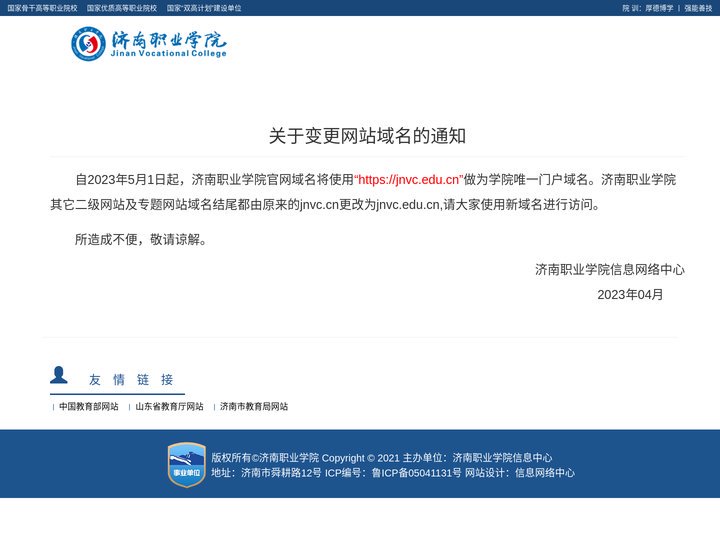
Task: Click the person icon beside 友情链接
Action: coord(59,375)
